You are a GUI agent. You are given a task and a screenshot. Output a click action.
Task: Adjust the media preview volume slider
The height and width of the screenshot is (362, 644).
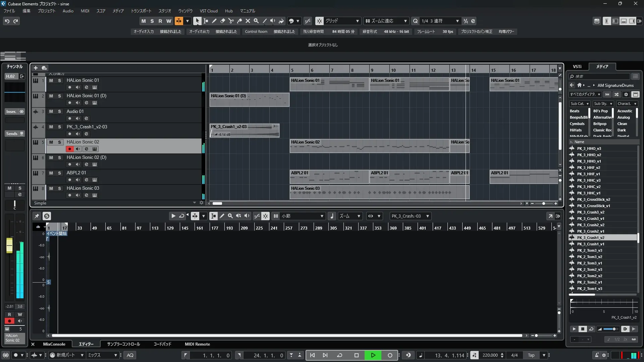pos(613,329)
